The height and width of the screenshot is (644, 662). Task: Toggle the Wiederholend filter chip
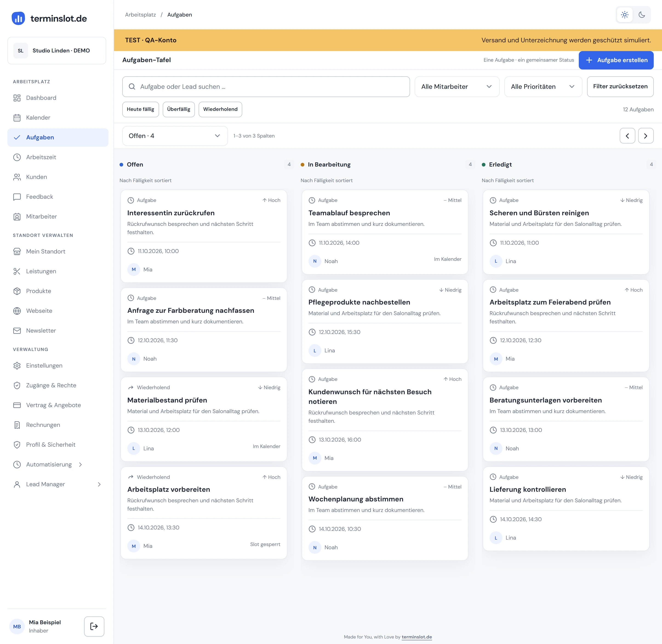220,109
